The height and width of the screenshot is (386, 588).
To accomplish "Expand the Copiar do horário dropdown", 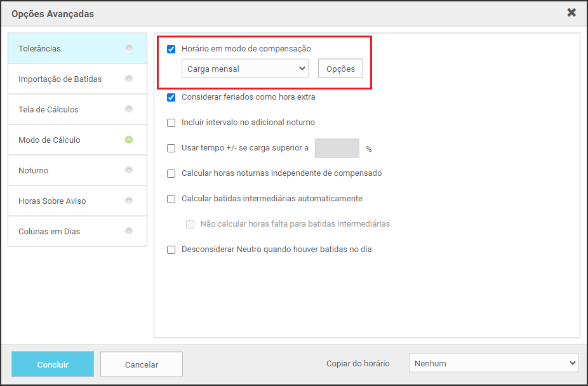I will pyautogui.click(x=493, y=364).
